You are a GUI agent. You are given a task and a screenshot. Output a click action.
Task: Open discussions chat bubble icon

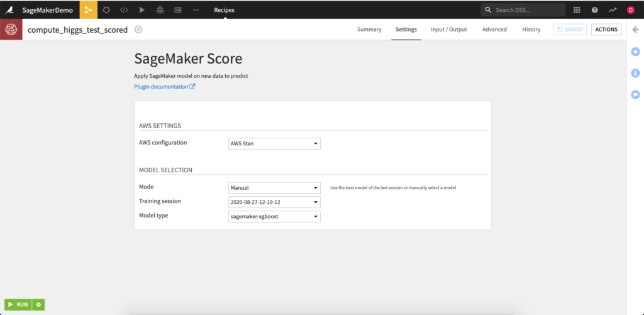[x=635, y=94]
